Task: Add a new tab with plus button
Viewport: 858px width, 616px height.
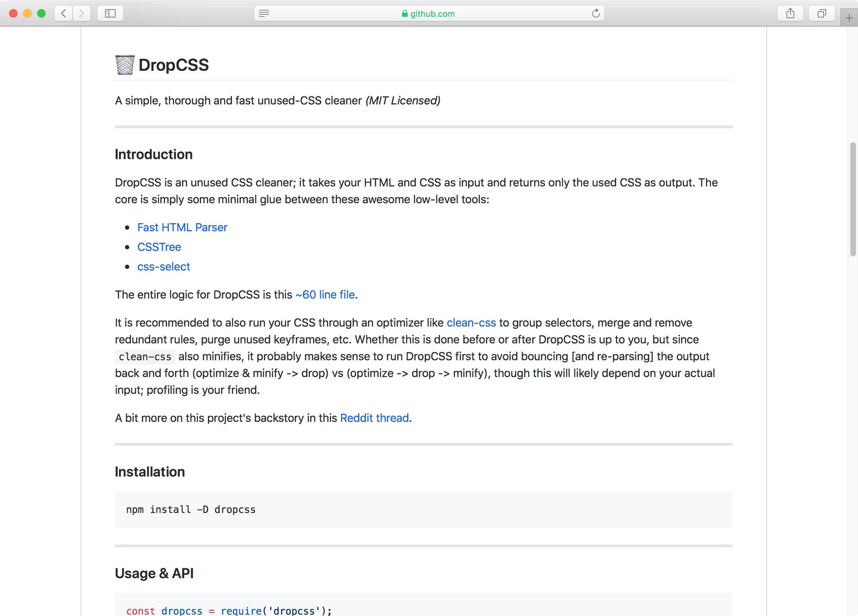Action: [849, 18]
